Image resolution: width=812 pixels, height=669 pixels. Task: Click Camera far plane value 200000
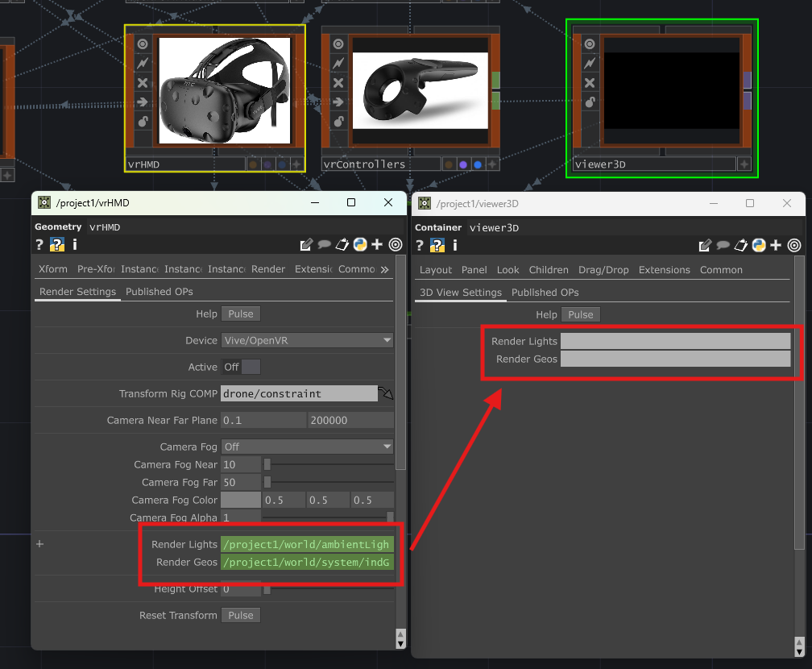(x=350, y=420)
